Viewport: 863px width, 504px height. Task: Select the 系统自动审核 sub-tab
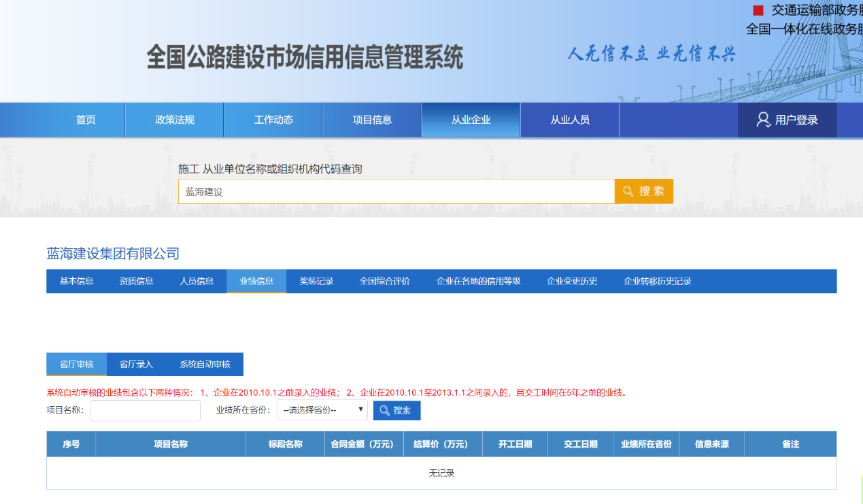coord(205,364)
